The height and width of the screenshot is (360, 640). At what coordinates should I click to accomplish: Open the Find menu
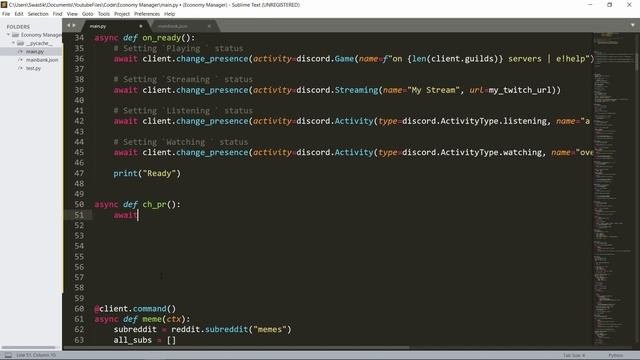pyautogui.click(x=57, y=14)
